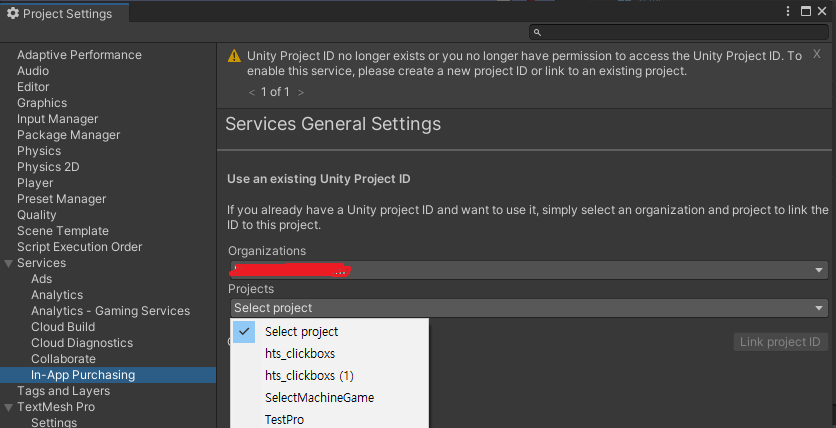This screenshot has height=428, width=836.
Task: Click the search magnifier icon
Action: click(x=537, y=33)
